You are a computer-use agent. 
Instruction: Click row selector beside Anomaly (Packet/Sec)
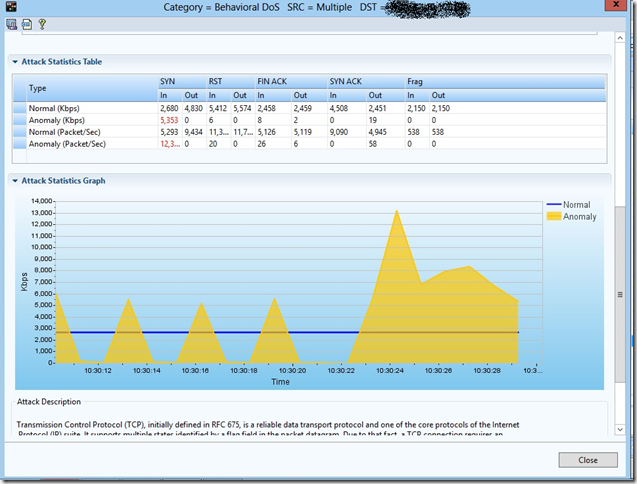(20, 144)
